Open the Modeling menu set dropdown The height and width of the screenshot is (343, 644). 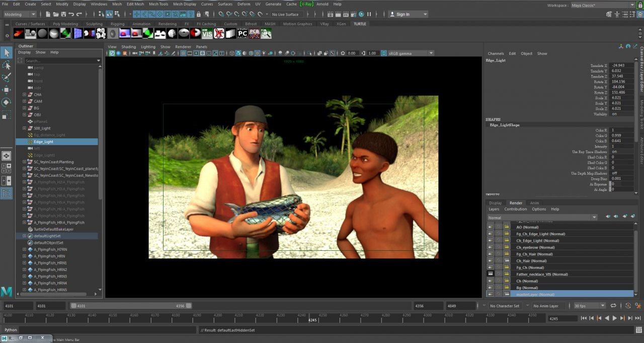pyautogui.click(x=20, y=14)
